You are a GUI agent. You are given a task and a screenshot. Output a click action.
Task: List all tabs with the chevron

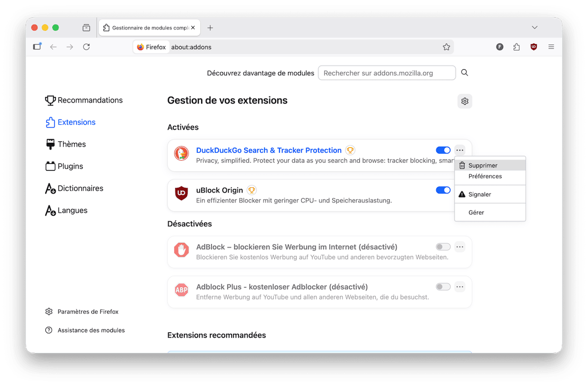click(534, 28)
